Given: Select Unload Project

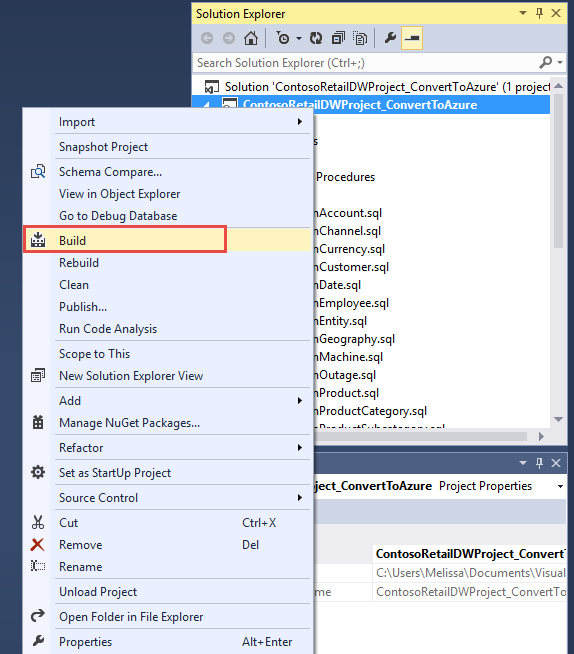Looking at the screenshot, I should click(x=181, y=592).
